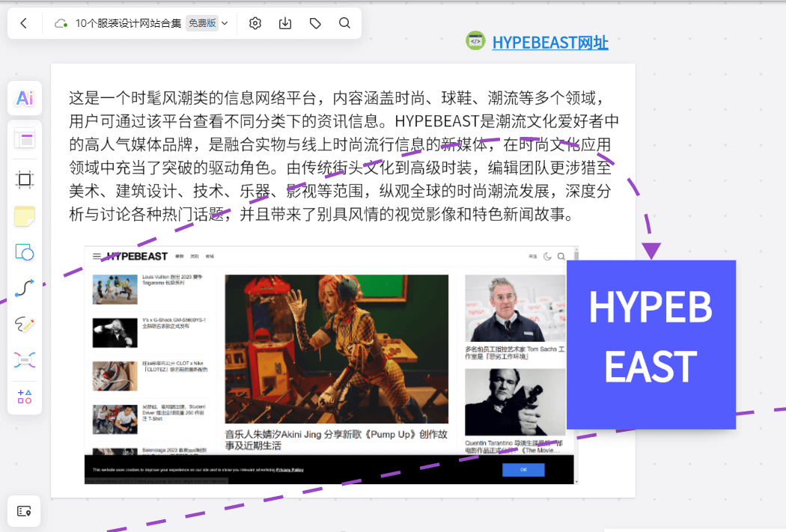Click the main Akini Jing arcade photo
This screenshot has height=532, width=786.
336,349
